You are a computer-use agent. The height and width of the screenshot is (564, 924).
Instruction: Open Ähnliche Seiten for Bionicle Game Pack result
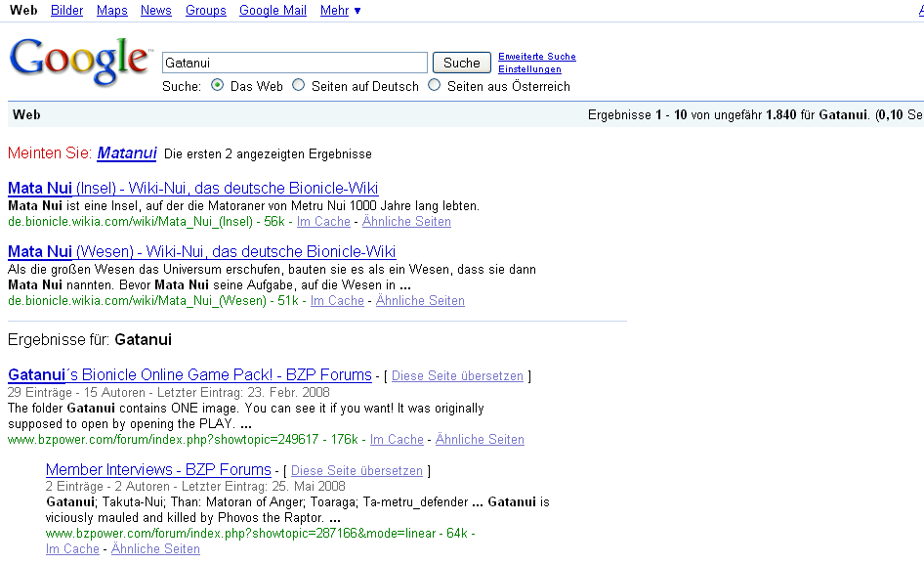click(480, 440)
